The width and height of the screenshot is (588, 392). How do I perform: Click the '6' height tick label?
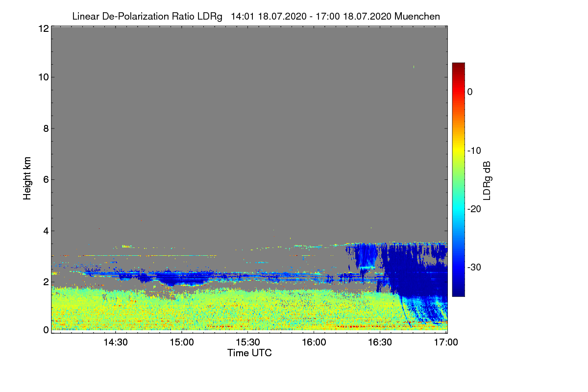click(46, 179)
